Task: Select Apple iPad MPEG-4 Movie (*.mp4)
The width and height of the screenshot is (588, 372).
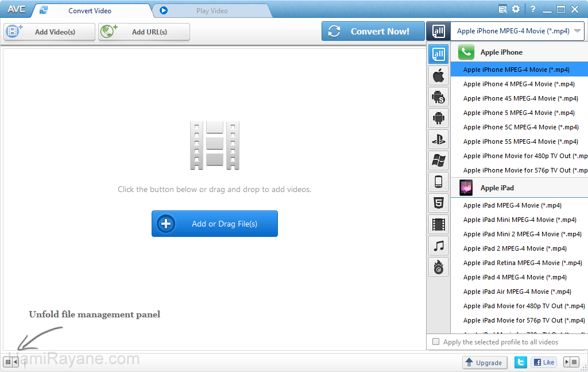Action: tap(519, 205)
